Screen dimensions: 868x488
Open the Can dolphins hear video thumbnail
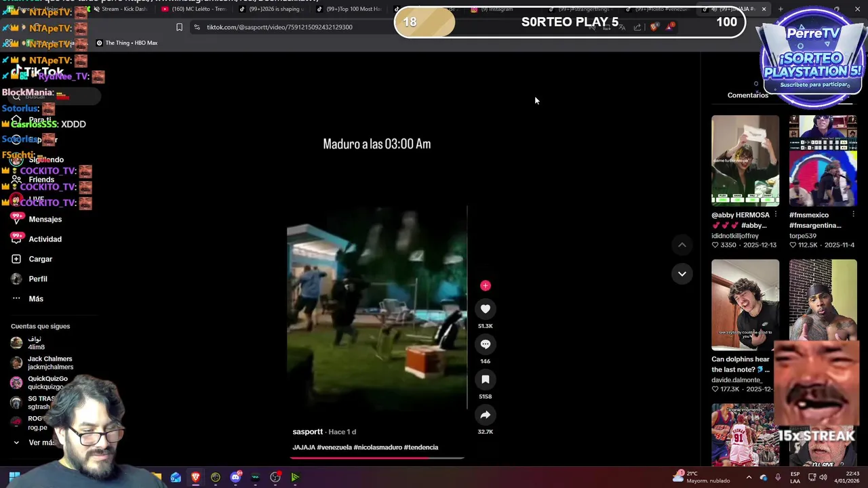click(745, 305)
